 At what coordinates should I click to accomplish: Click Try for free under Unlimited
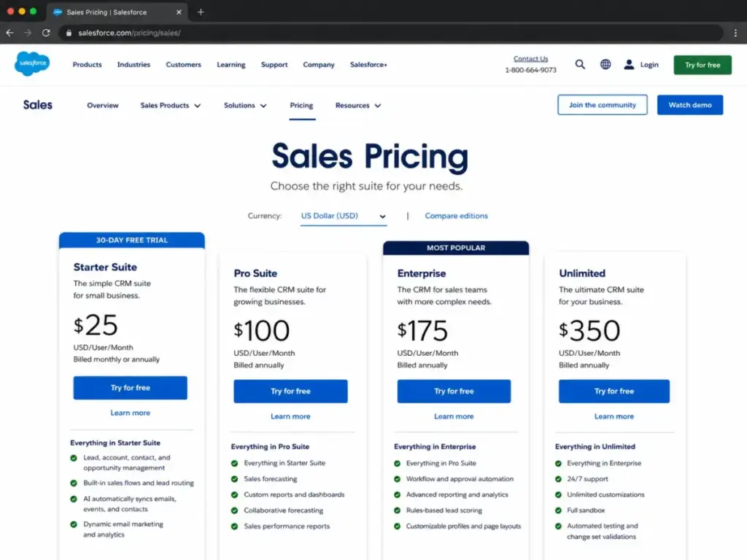point(614,391)
